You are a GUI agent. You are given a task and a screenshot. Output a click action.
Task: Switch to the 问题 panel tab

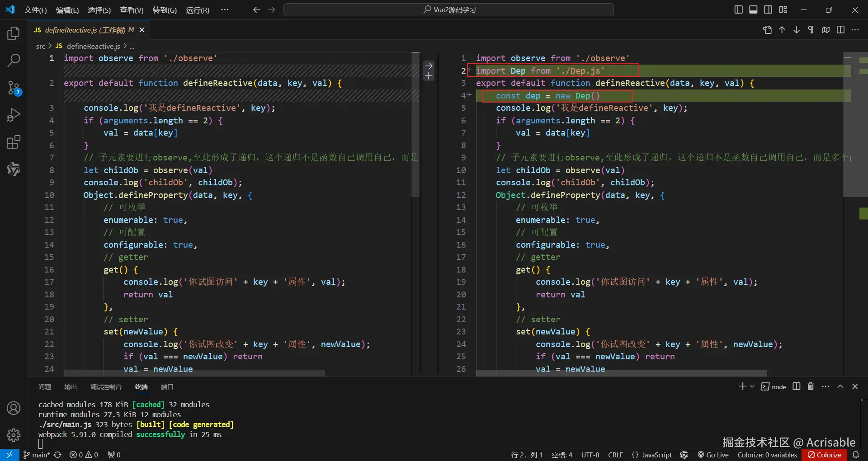[44, 387]
